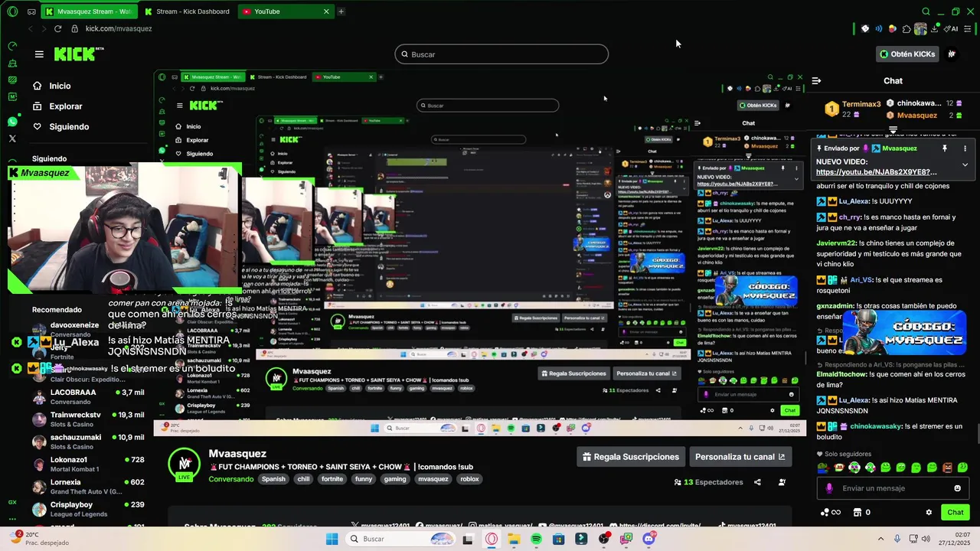Image resolution: width=980 pixels, height=551 pixels.
Task: Open WhatsApp in the browser sidebar
Action: pyautogui.click(x=12, y=122)
